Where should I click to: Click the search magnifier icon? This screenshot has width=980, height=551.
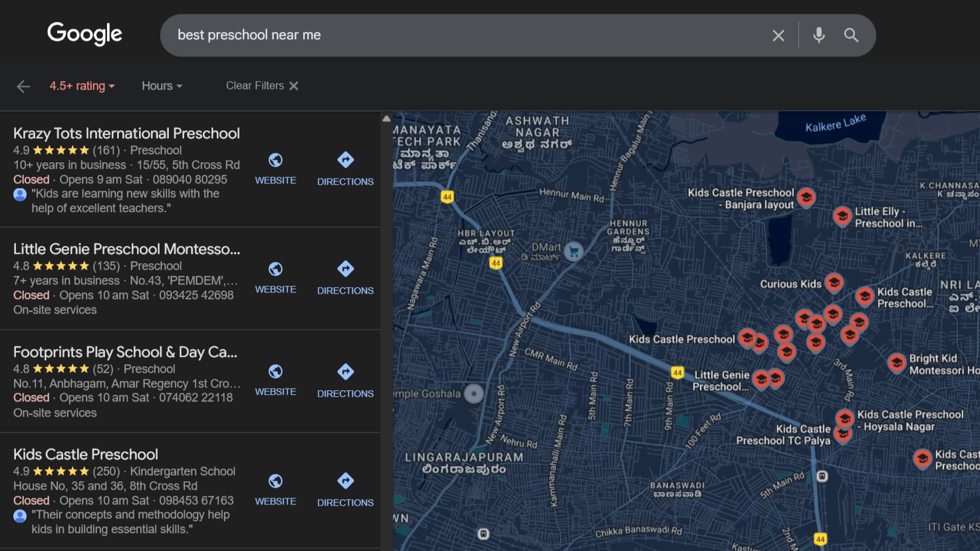click(x=852, y=35)
